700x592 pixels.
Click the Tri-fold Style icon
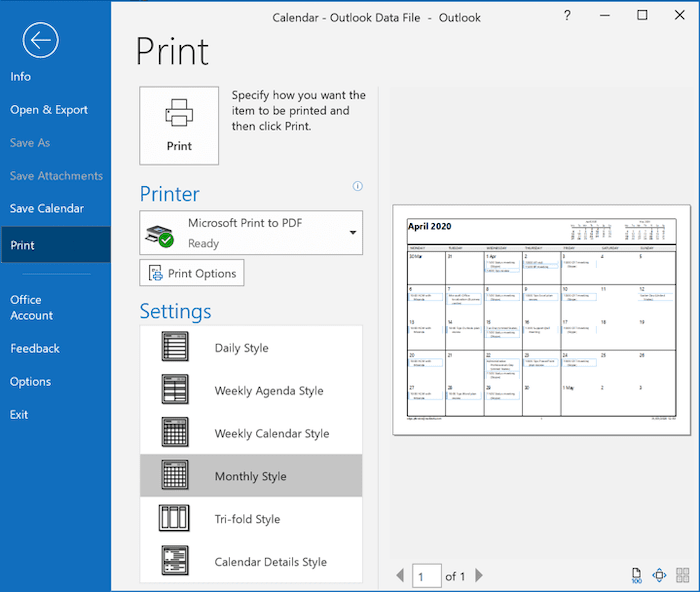click(x=174, y=518)
